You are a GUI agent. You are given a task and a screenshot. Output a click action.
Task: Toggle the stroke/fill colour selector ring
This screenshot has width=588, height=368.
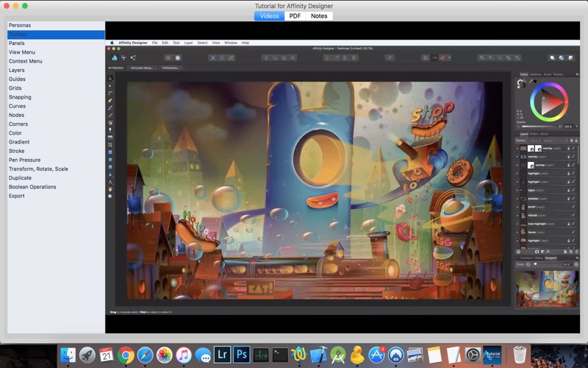[522, 84]
